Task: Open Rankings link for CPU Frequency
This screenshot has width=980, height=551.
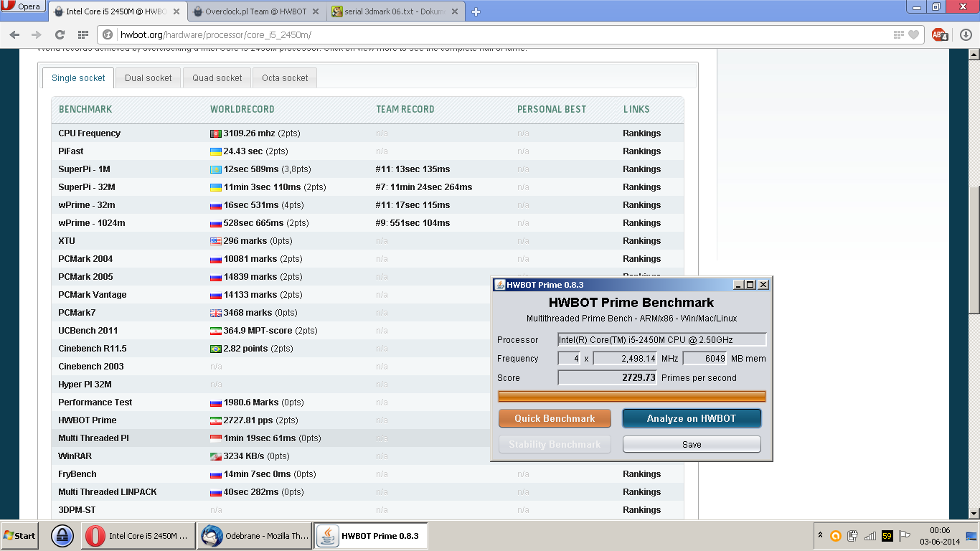Action: 641,133
